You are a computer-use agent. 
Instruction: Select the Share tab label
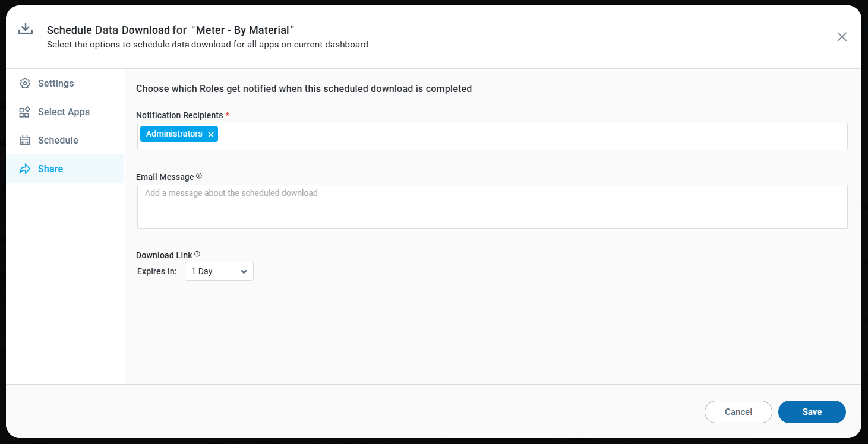tap(50, 169)
